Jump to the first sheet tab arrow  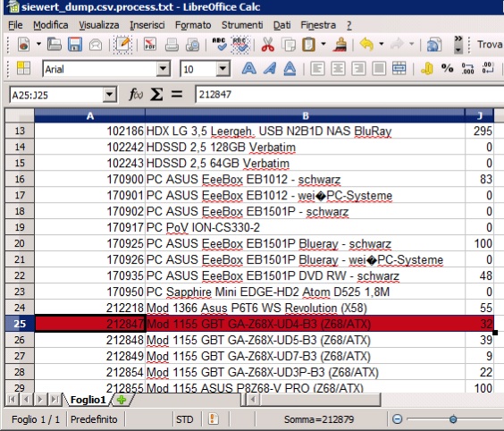(12, 400)
